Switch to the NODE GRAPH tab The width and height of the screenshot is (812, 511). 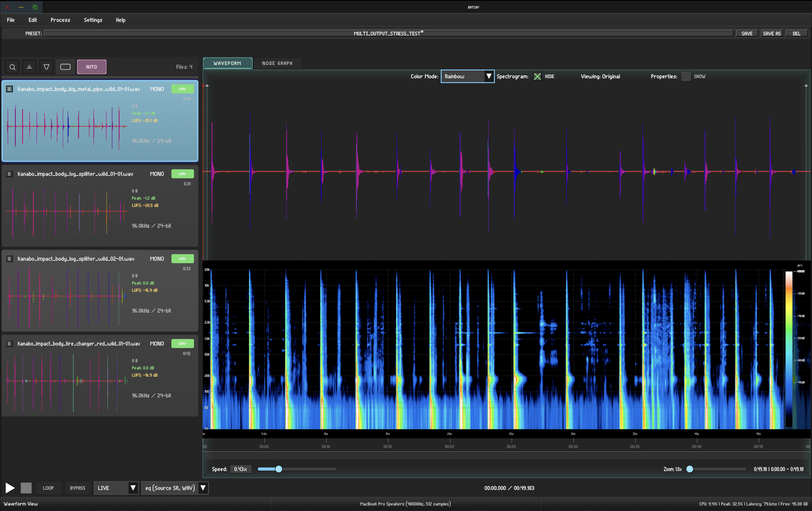click(277, 63)
